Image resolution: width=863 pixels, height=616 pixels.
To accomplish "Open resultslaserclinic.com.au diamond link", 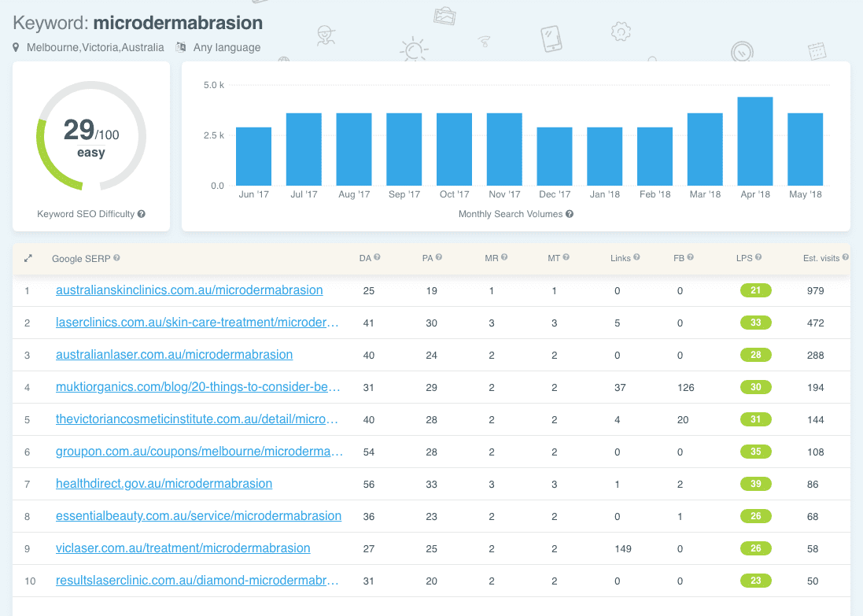I will [197, 581].
